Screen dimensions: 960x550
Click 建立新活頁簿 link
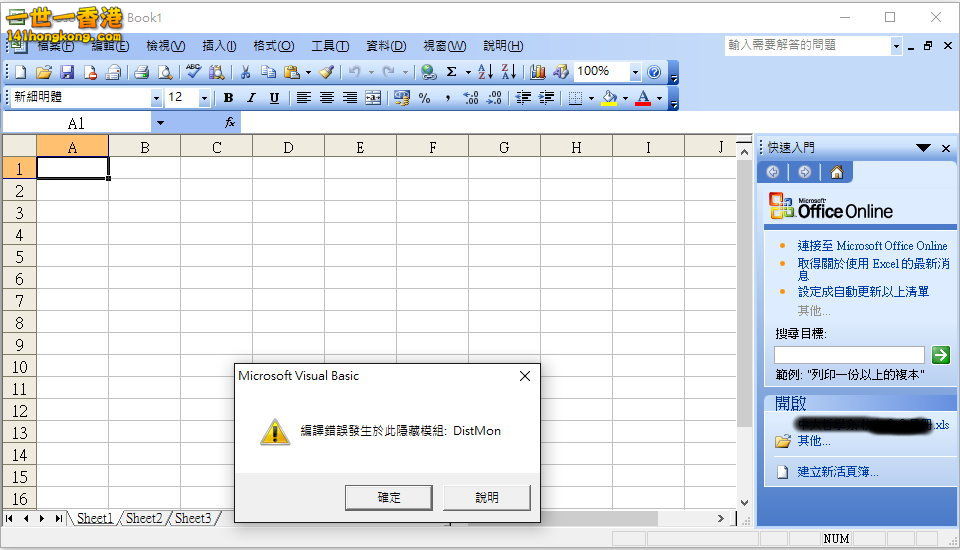click(837, 472)
